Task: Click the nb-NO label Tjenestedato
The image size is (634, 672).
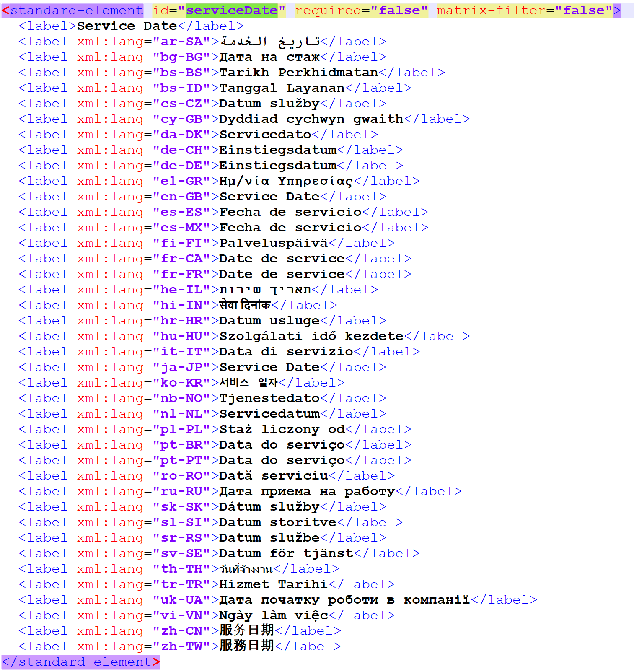Action: 269,398
